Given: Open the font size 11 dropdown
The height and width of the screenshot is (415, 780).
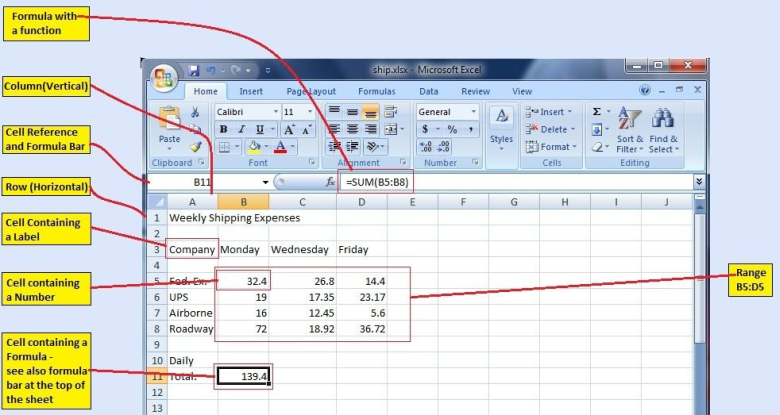Looking at the screenshot, I should [310, 112].
